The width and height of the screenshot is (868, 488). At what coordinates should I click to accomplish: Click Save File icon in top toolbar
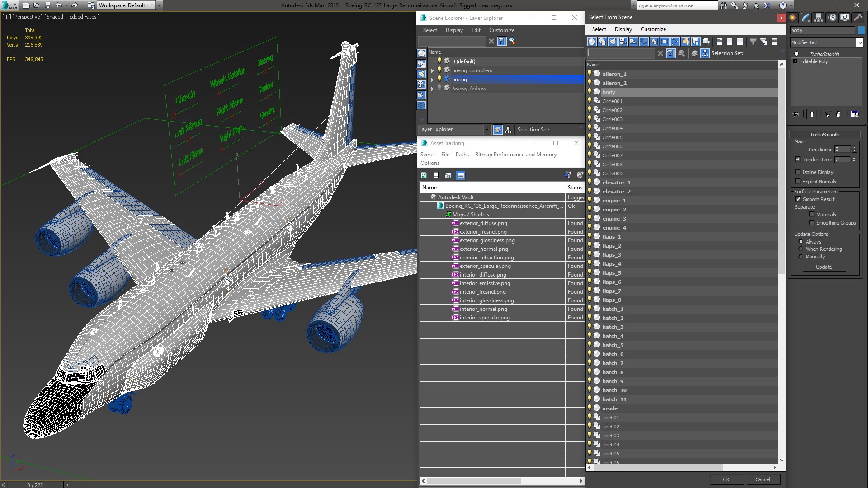47,5
